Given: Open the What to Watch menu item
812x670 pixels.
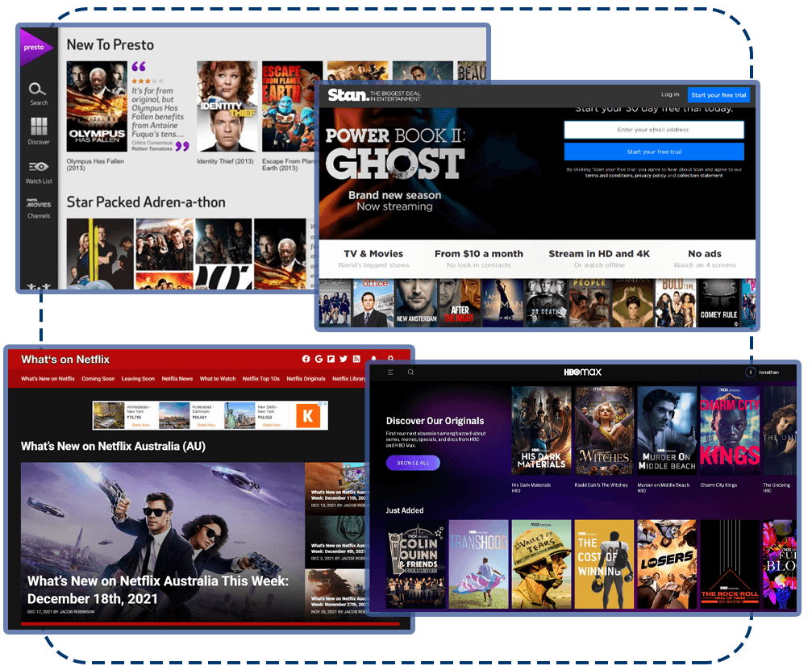Looking at the screenshot, I should [218, 378].
